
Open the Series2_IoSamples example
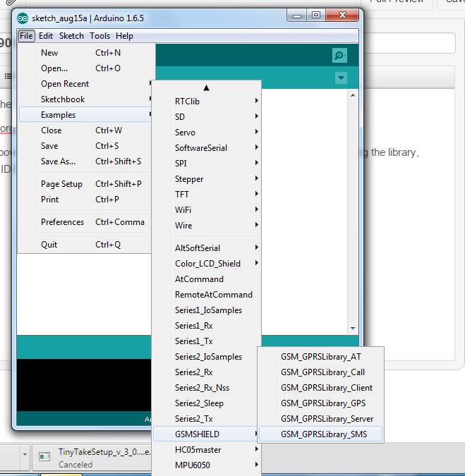(x=205, y=357)
